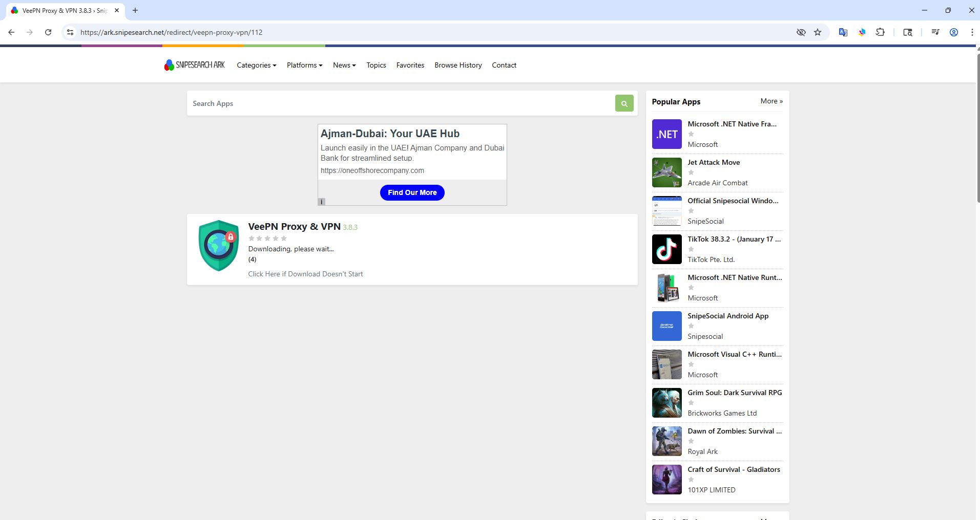980x520 pixels.
Task: Click the browser address bar URL
Action: click(x=172, y=32)
